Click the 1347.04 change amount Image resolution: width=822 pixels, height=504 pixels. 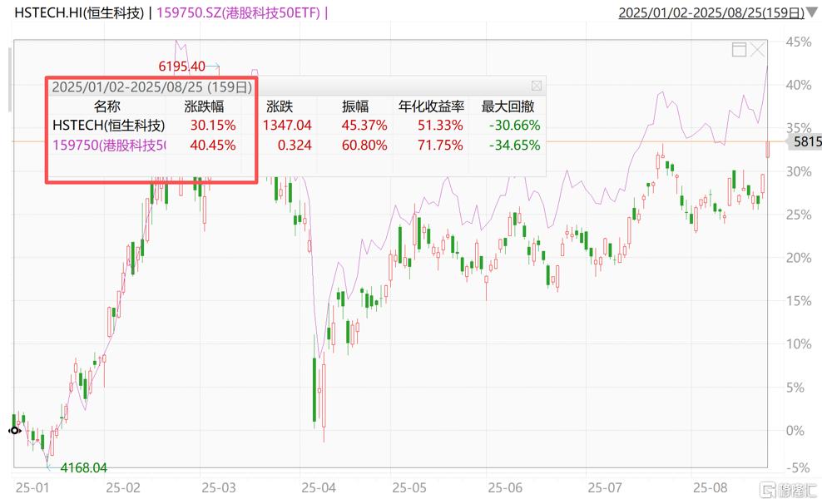[x=287, y=126]
